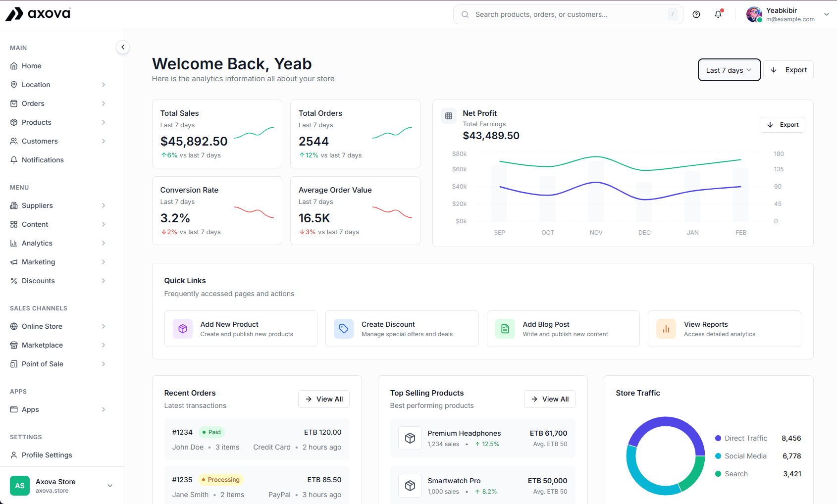Open the Add New Product quick link icon

click(183, 329)
